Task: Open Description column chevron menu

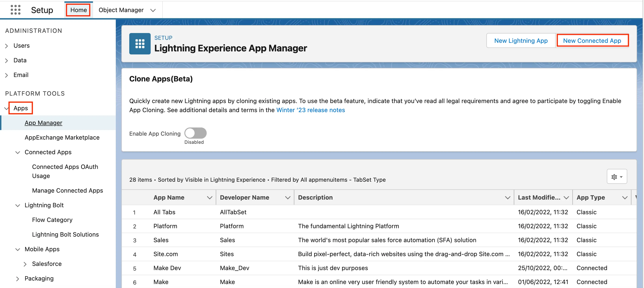Action: [x=508, y=198]
